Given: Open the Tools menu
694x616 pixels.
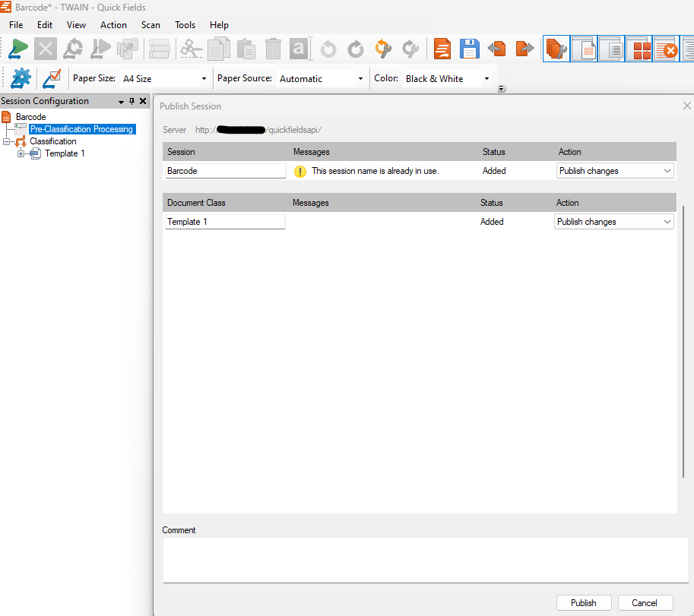Looking at the screenshot, I should 185,25.
